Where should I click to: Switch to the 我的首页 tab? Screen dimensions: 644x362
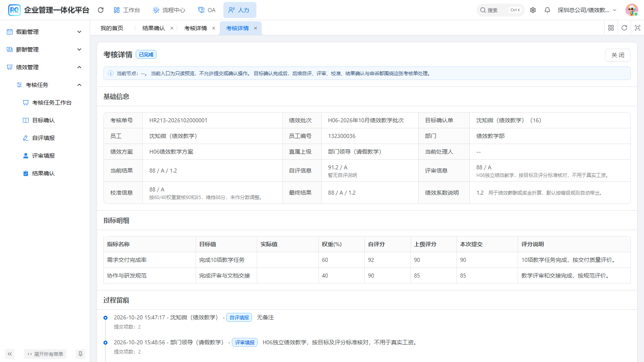coord(112,28)
